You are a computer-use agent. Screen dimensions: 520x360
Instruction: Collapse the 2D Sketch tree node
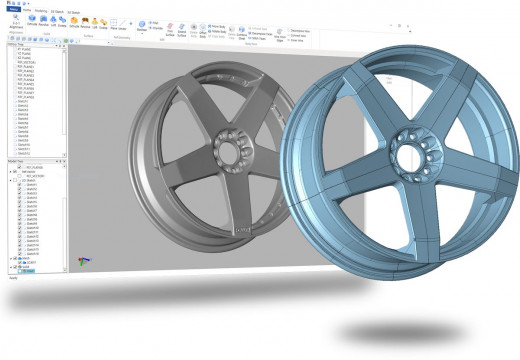click(x=11, y=180)
